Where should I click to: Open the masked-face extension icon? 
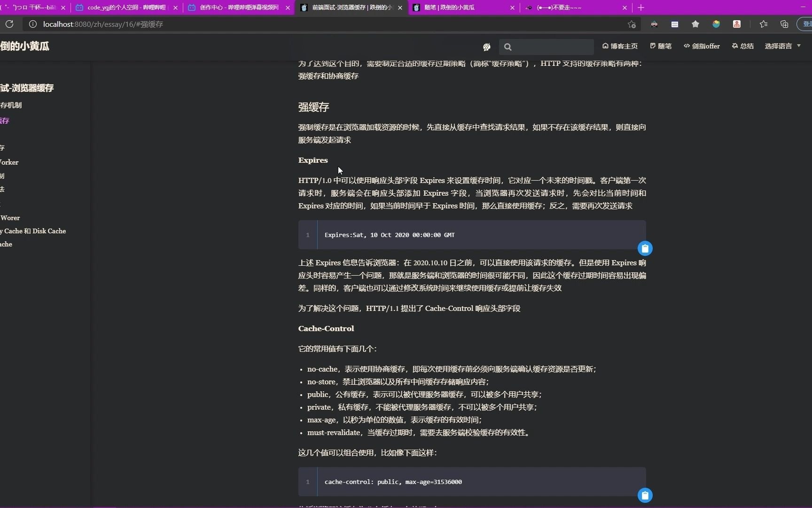(x=654, y=24)
